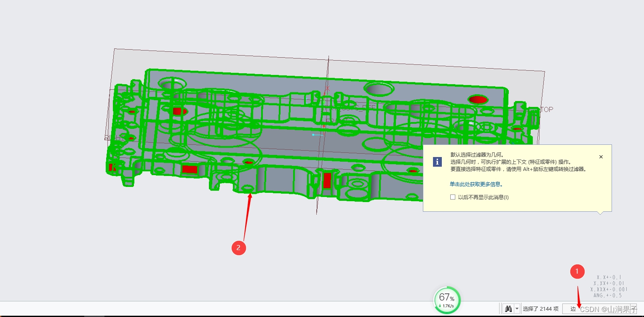Click the tolerance note 'ANG.+-0.5'
Screen dimensions: 644x317
[607, 295]
